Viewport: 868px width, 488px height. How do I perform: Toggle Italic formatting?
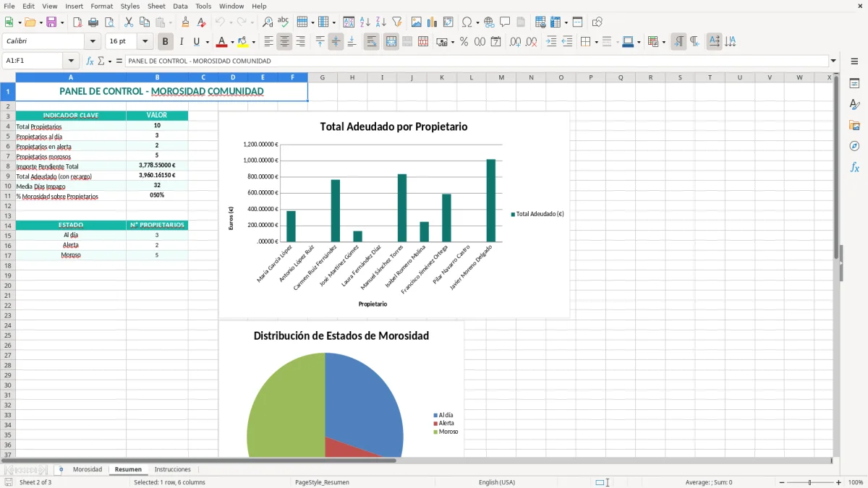[181, 42]
